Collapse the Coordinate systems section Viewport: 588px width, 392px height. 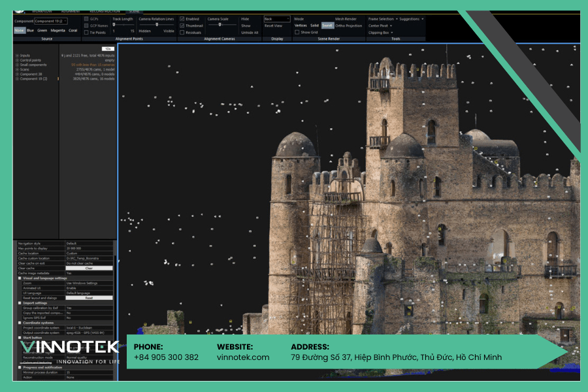pyautogui.click(x=20, y=323)
